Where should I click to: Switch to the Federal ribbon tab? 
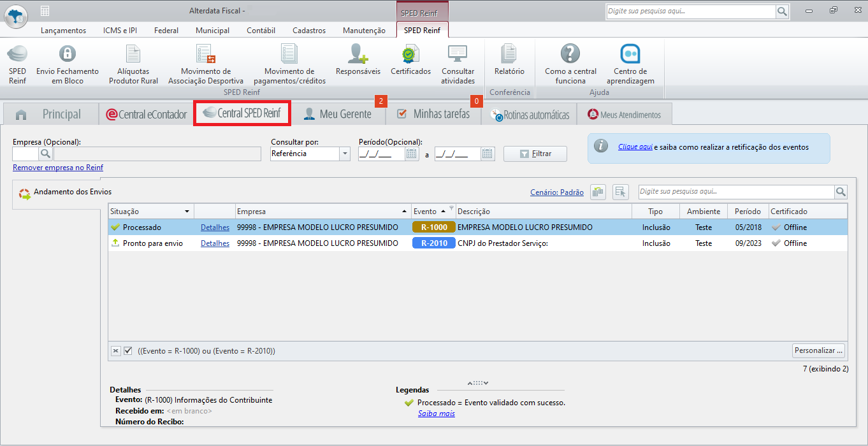pyautogui.click(x=166, y=30)
